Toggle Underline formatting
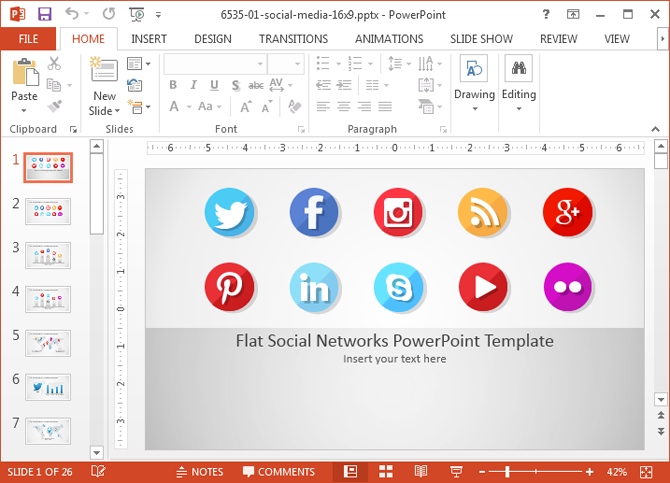 click(215, 85)
